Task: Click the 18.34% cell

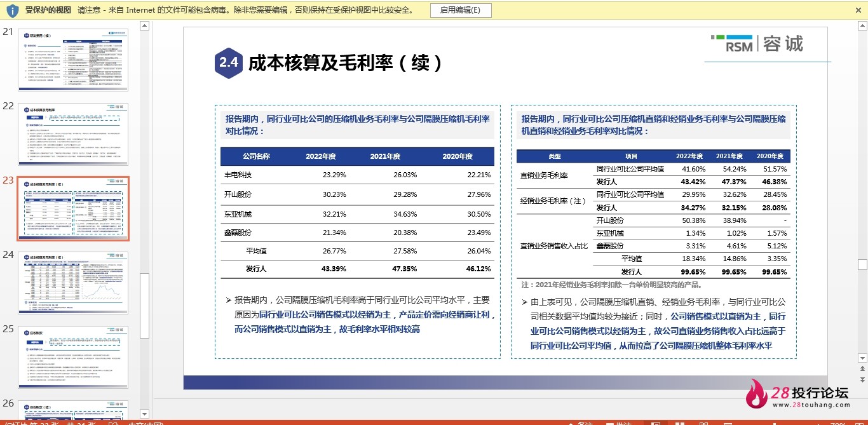Action: click(694, 259)
